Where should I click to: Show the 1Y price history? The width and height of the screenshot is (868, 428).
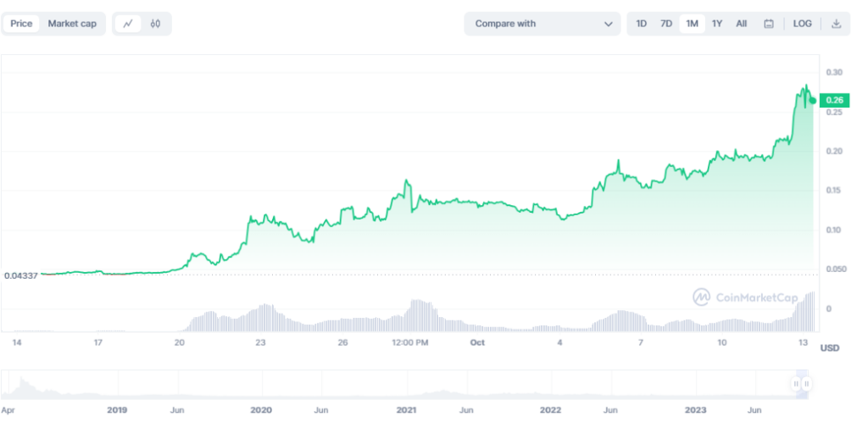[x=717, y=24]
